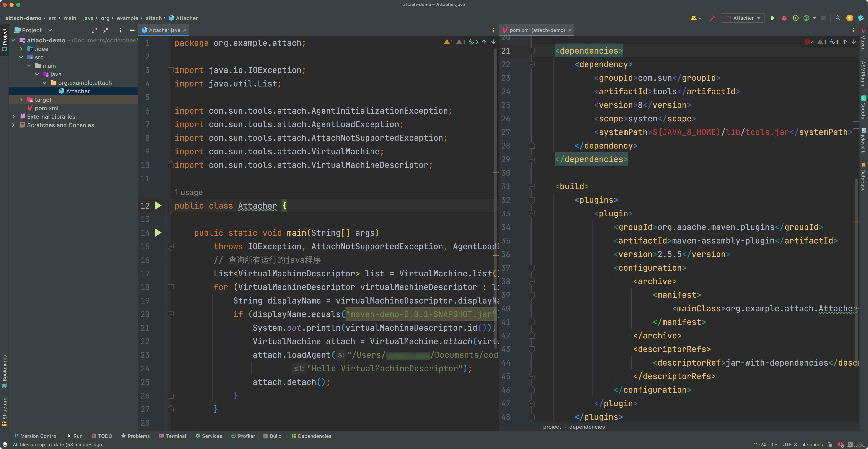This screenshot has height=449, width=868.
Task: Run Attacher with coverage icon
Action: pyautogui.click(x=795, y=18)
